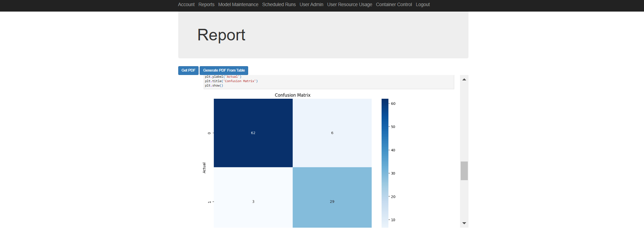This screenshot has width=644, height=247.
Task: Open the Reports page
Action: click(206, 4)
